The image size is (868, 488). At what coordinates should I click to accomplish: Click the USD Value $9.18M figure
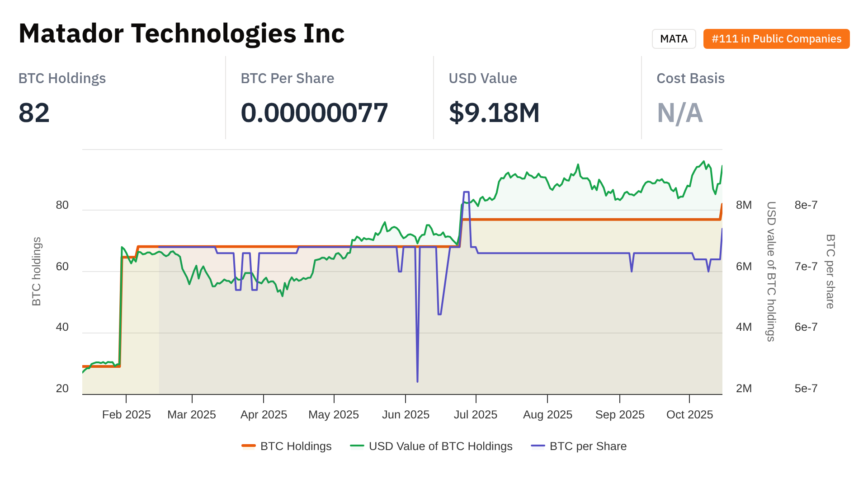[494, 113]
